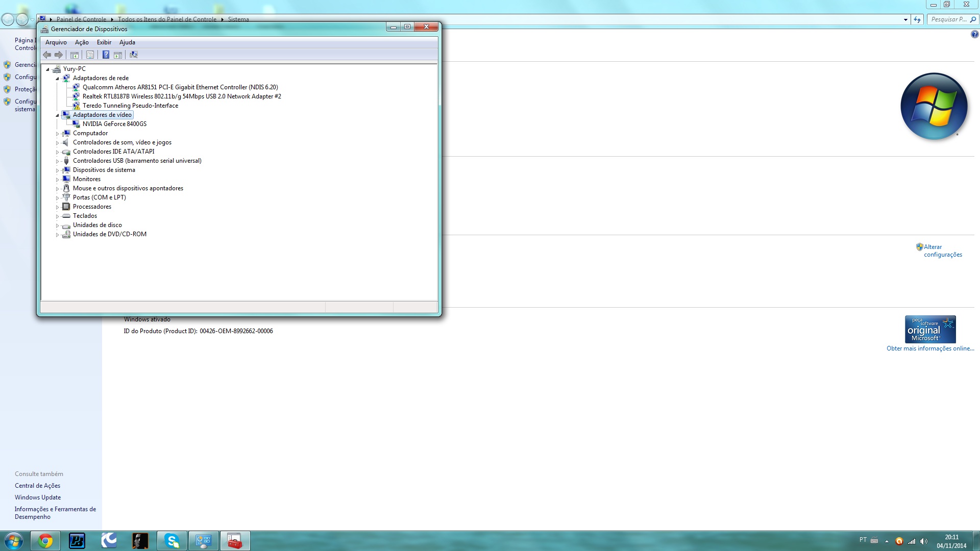Click the Pesquisar search field

948,19
